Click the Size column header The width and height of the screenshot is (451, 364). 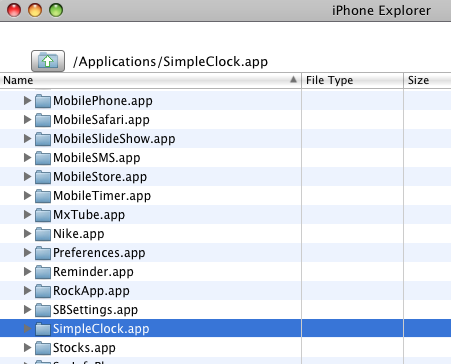(427, 80)
